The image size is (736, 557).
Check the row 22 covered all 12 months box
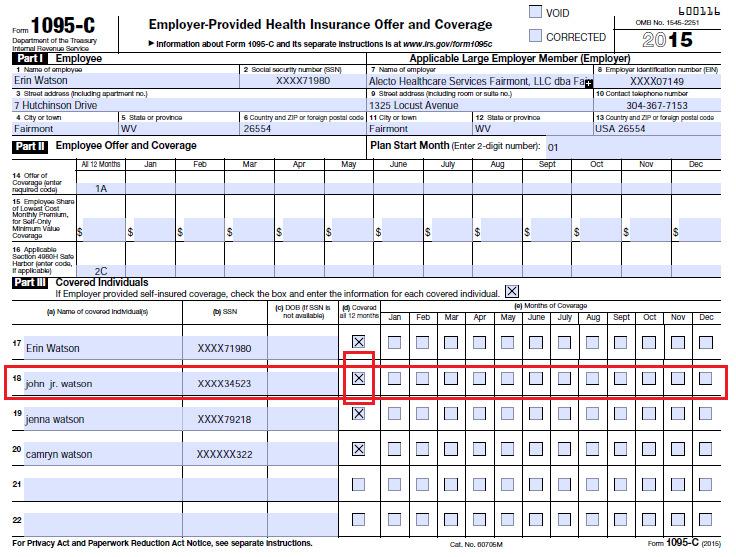359,519
